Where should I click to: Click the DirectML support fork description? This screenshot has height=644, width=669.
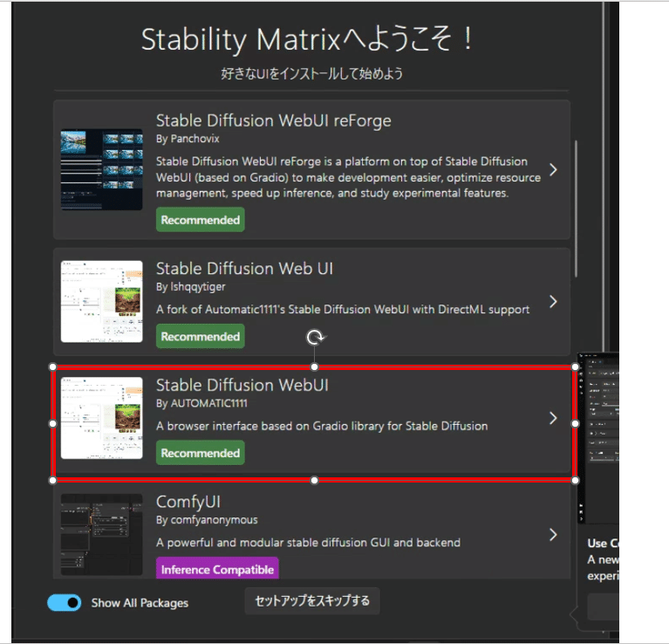(x=343, y=310)
